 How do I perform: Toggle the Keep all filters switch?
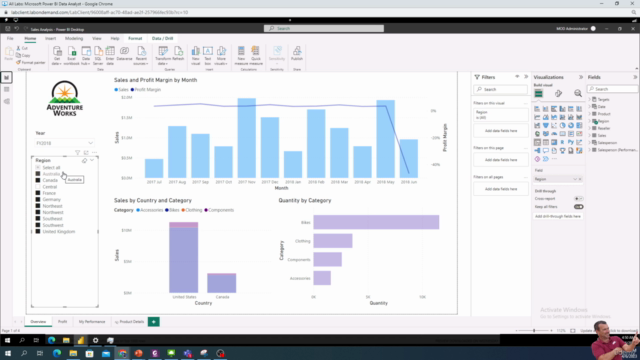tap(578, 207)
